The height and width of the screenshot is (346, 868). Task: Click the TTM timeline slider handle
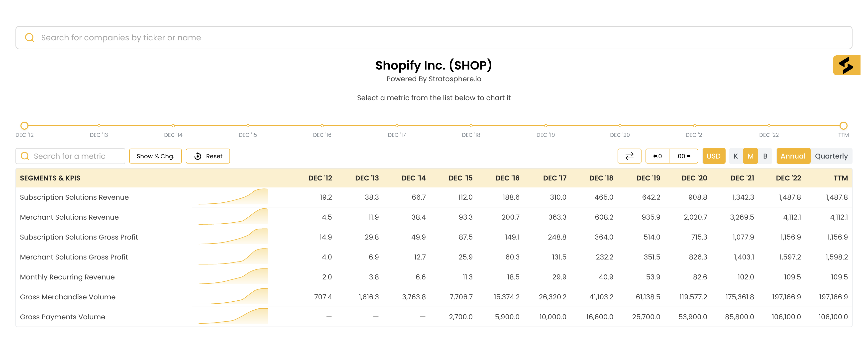pos(843,126)
